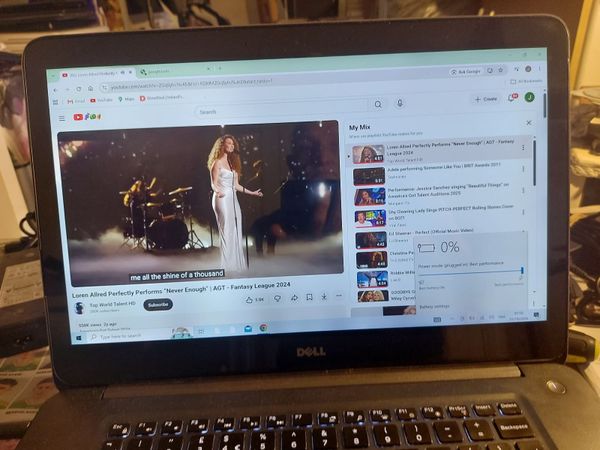Click the Windows taskbar search box

[128, 336]
